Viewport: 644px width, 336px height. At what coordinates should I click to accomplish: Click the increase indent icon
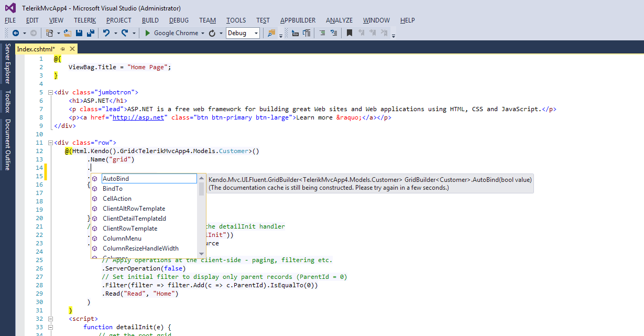(x=334, y=33)
